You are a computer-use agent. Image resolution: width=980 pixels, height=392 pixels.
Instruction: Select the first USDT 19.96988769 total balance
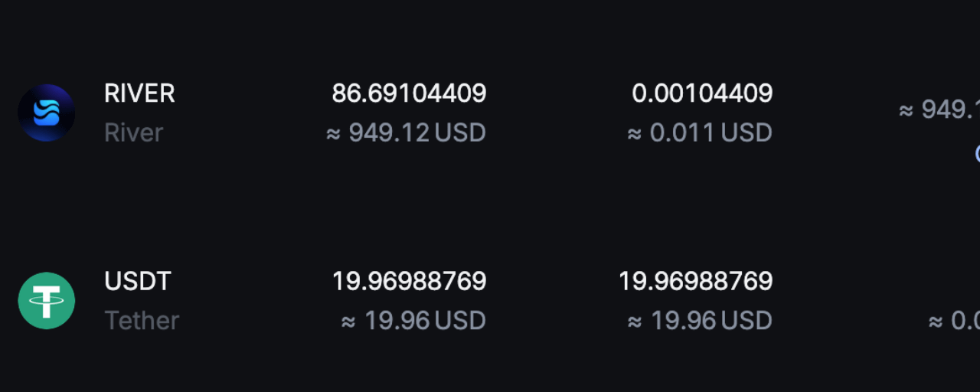[409, 281]
